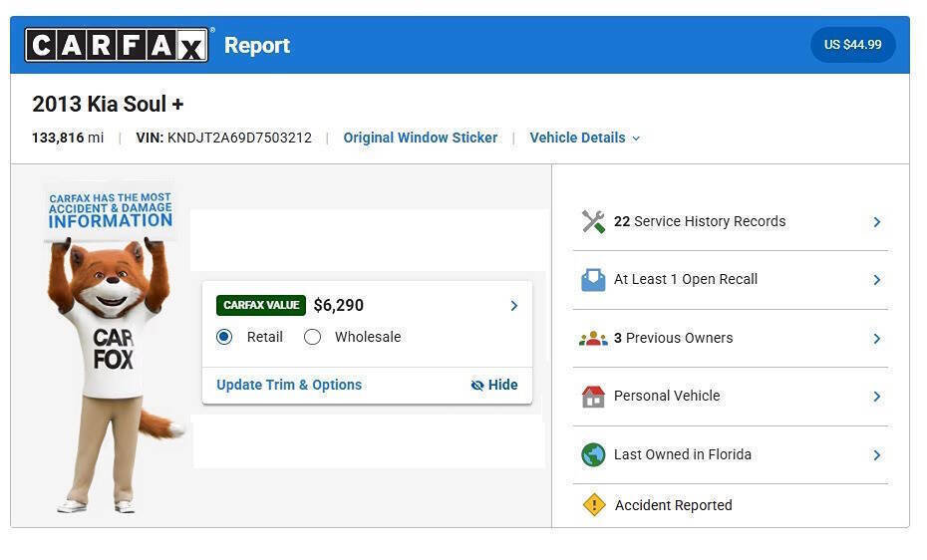Click the Previous Owners people icon

593,339
